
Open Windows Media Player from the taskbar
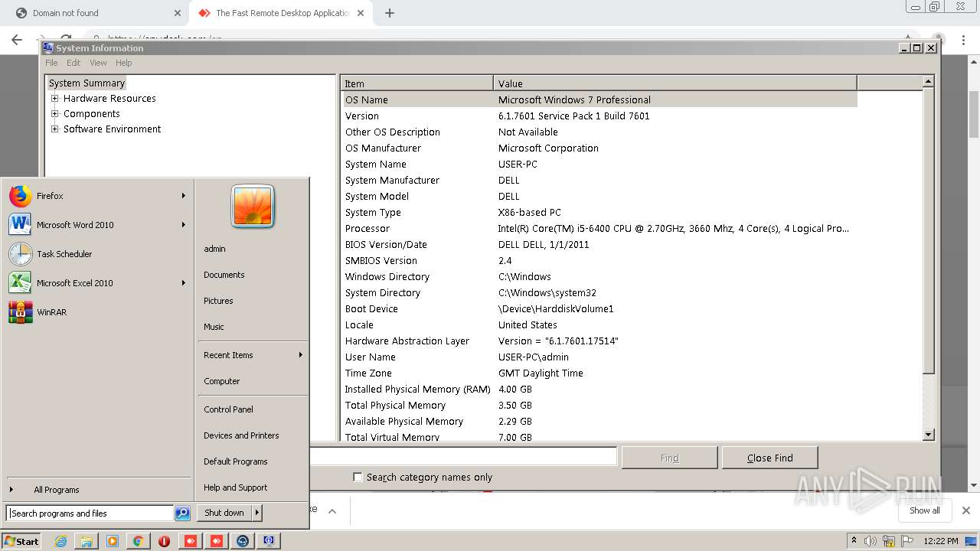(x=113, y=541)
